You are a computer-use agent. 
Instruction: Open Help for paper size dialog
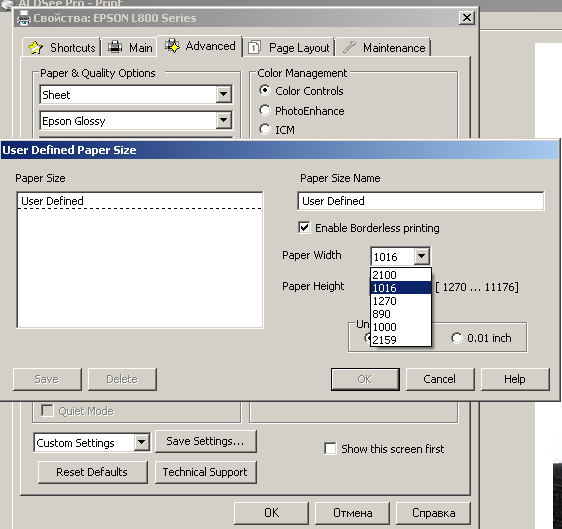pos(515,379)
